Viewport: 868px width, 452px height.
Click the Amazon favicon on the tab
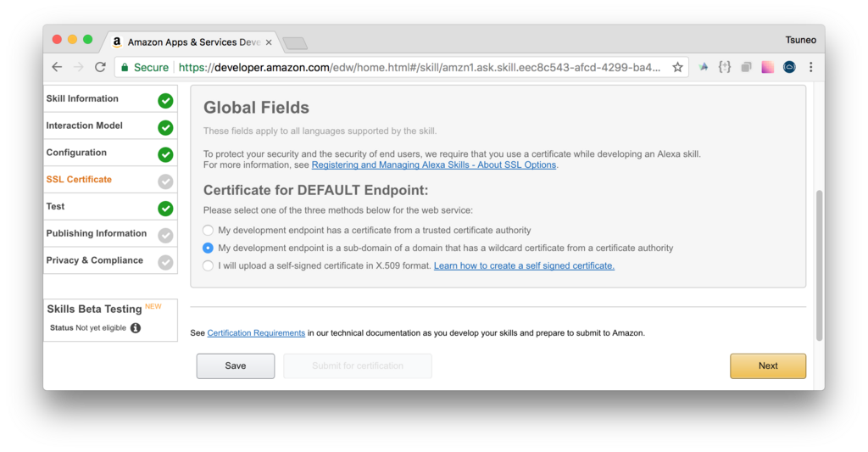(x=117, y=42)
